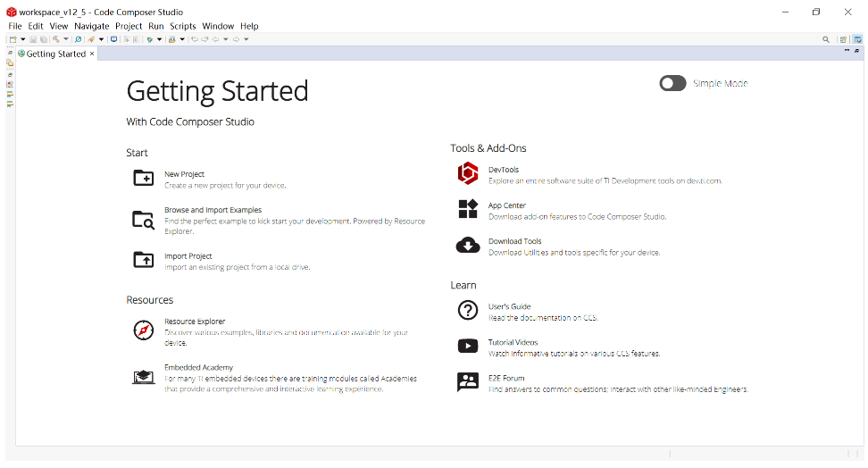Click the Browse and Import Examples link

[x=213, y=210]
